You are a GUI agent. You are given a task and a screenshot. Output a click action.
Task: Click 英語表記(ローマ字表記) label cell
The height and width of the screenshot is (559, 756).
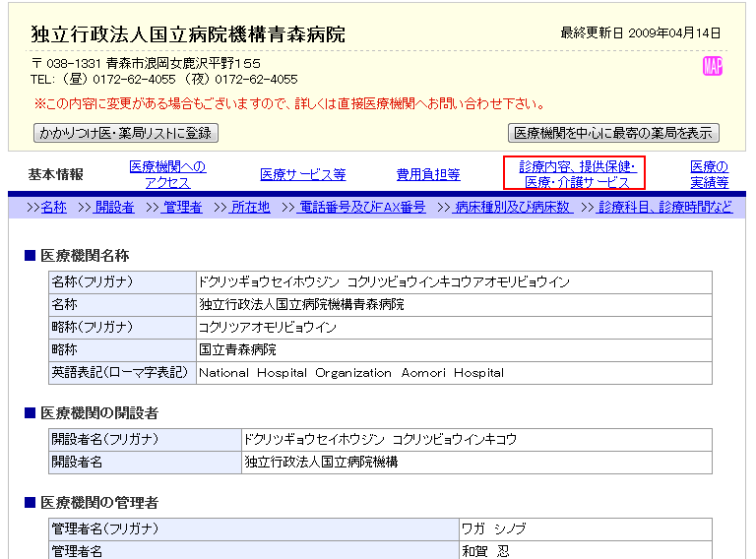[x=122, y=373]
